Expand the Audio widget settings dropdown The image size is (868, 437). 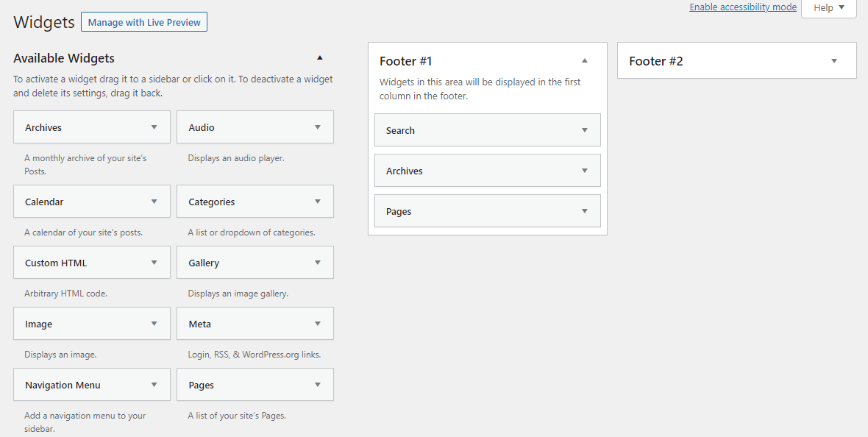318,127
